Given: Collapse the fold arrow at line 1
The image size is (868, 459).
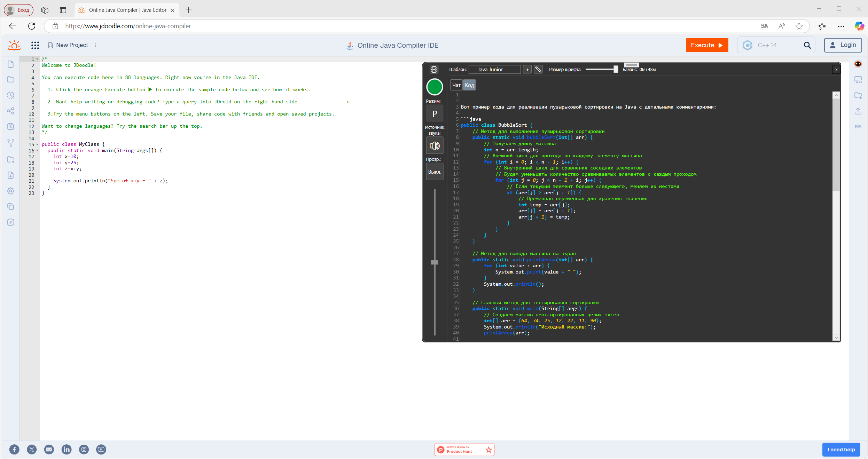Looking at the screenshot, I should (x=37, y=59).
